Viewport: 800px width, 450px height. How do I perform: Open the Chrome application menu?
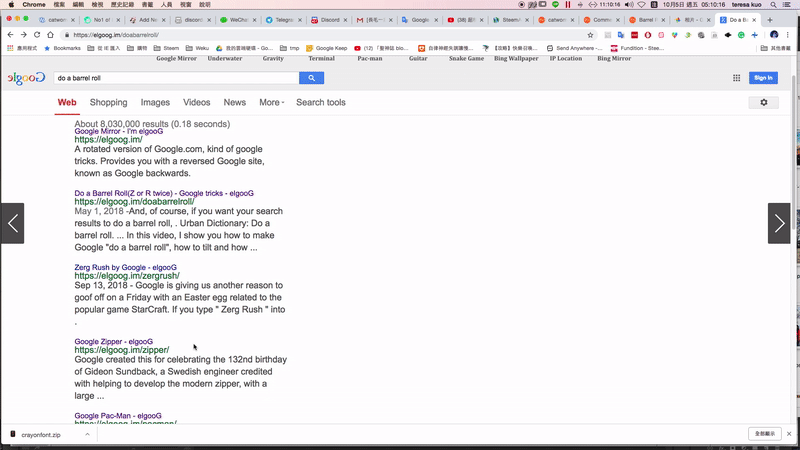[34, 5]
